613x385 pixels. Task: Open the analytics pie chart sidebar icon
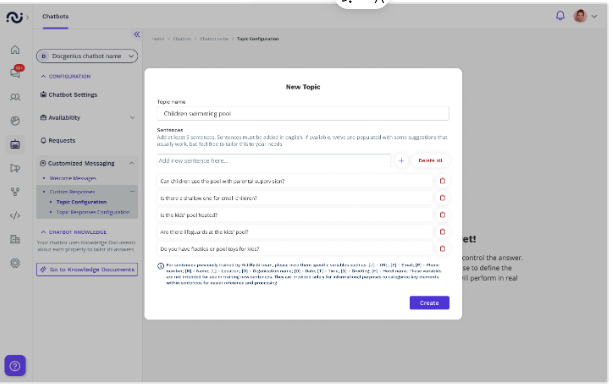pyautogui.click(x=15, y=121)
